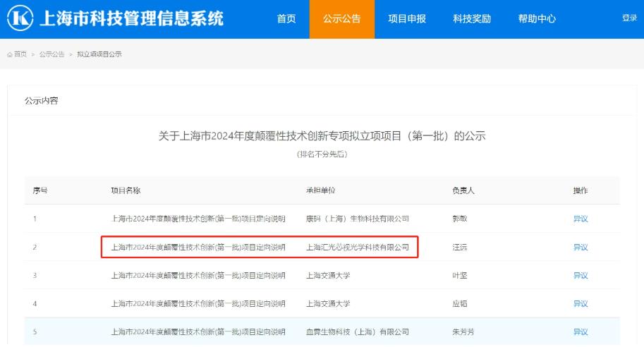Click 异议 link for 上海汇光芯视光学科技有限公司 row
Viewport: 644px width, 347px height.
(x=581, y=248)
